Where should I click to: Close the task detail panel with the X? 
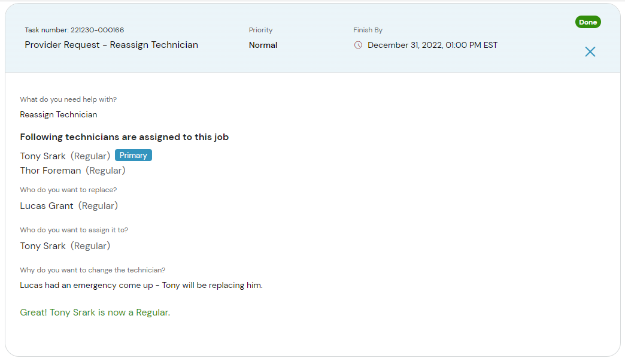590,51
